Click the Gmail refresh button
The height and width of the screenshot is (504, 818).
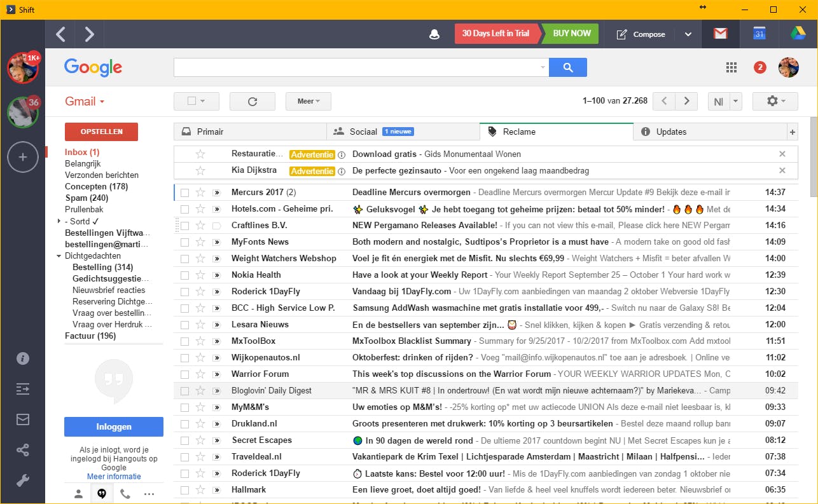pyautogui.click(x=252, y=101)
